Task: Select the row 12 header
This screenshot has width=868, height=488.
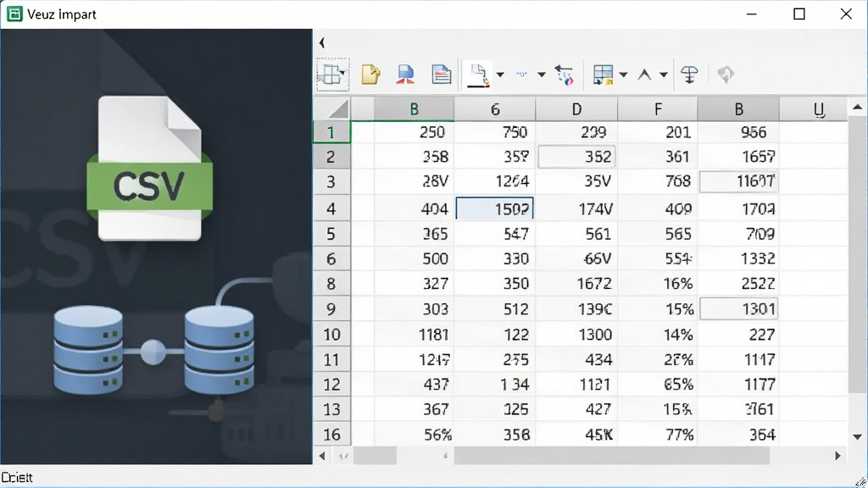Action: pyautogui.click(x=331, y=384)
